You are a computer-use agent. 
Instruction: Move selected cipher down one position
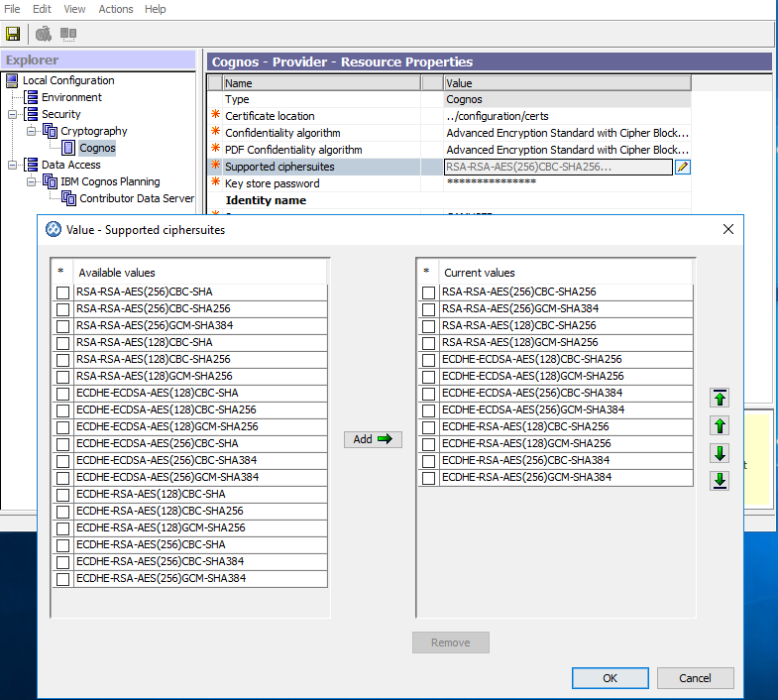[720, 453]
